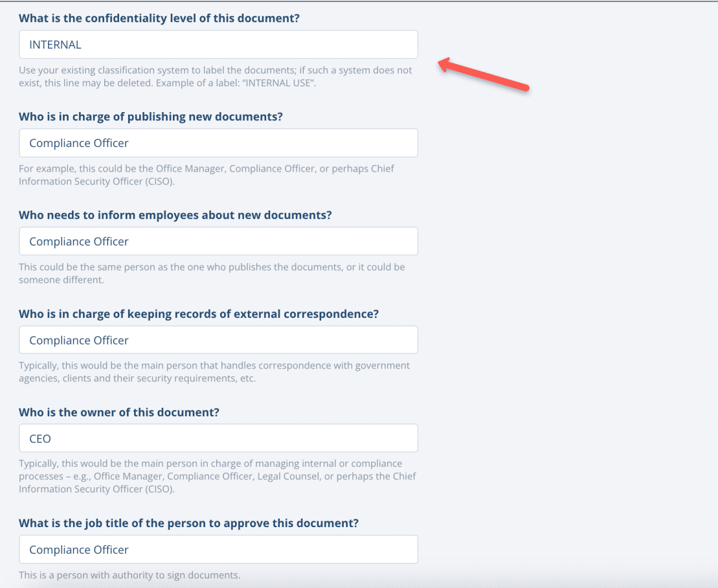Select the external correspondence records input field
Image resolution: width=718 pixels, height=588 pixels.
point(218,339)
